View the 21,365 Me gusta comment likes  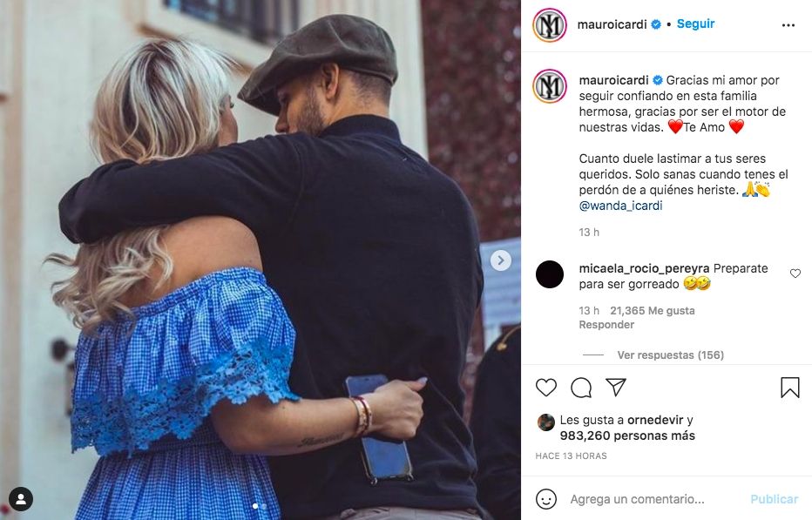coord(653,311)
